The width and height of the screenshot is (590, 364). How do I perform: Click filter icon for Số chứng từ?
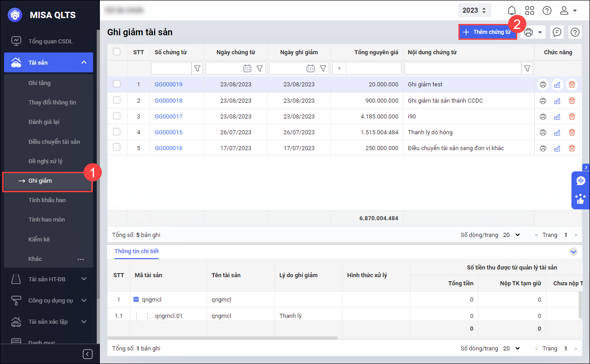click(x=197, y=68)
